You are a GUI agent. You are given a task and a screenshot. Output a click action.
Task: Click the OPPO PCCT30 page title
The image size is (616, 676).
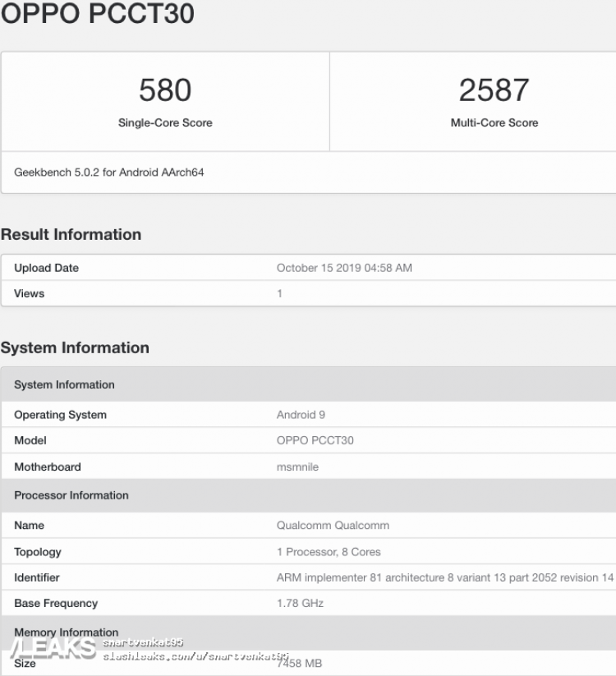click(x=98, y=13)
